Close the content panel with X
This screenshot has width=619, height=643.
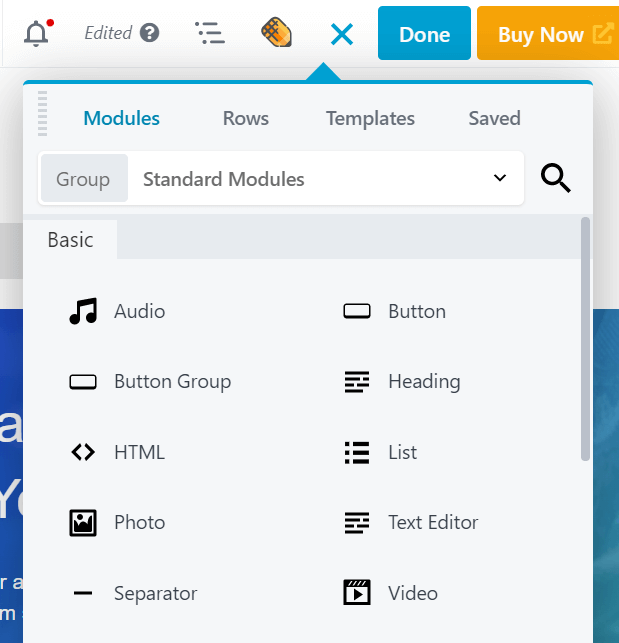(x=342, y=35)
